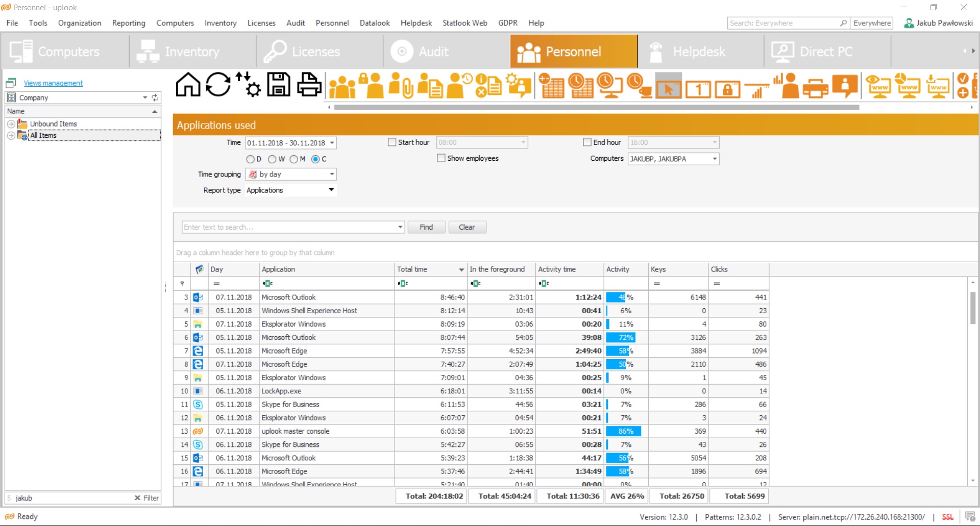Expand the All Items tree node

[11, 136]
